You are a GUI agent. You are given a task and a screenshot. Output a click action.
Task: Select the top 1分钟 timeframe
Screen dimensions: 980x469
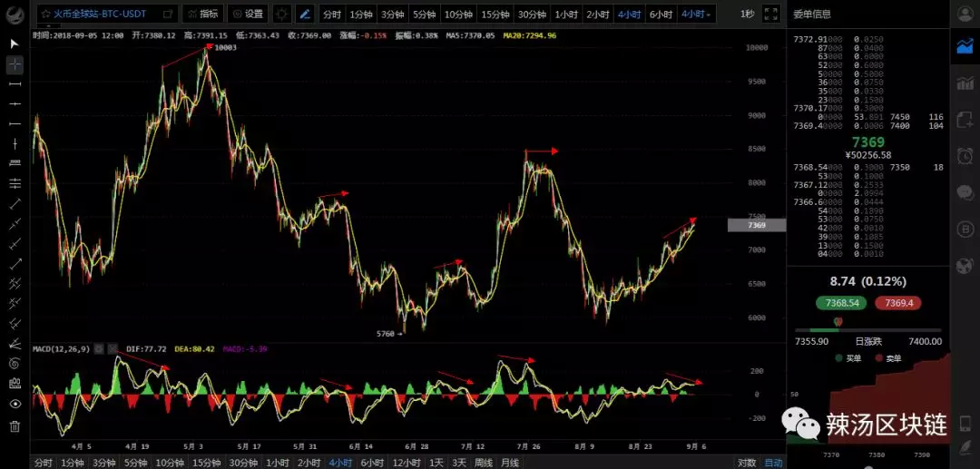pyautogui.click(x=360, y=14)
